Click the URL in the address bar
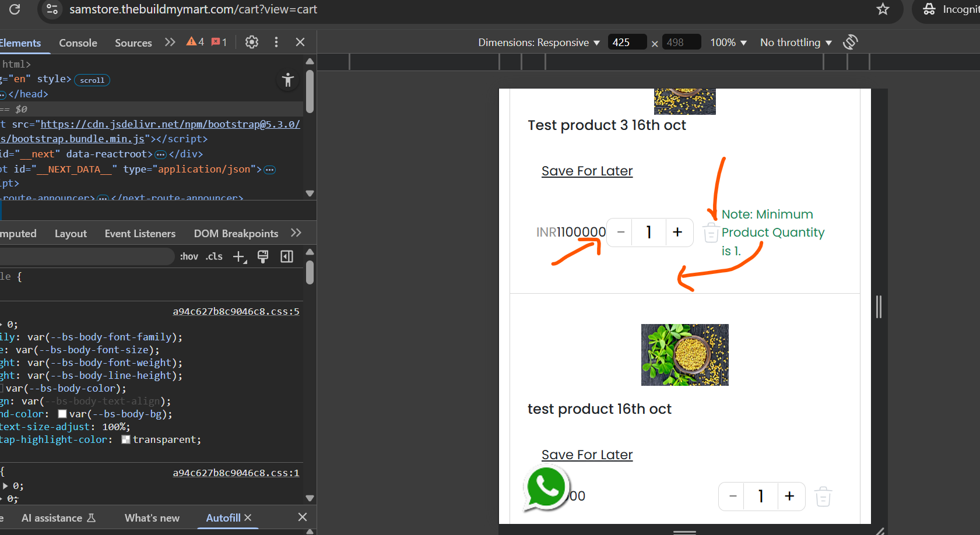Viewport: 980px width, 535px height. [x=193, y=9]
